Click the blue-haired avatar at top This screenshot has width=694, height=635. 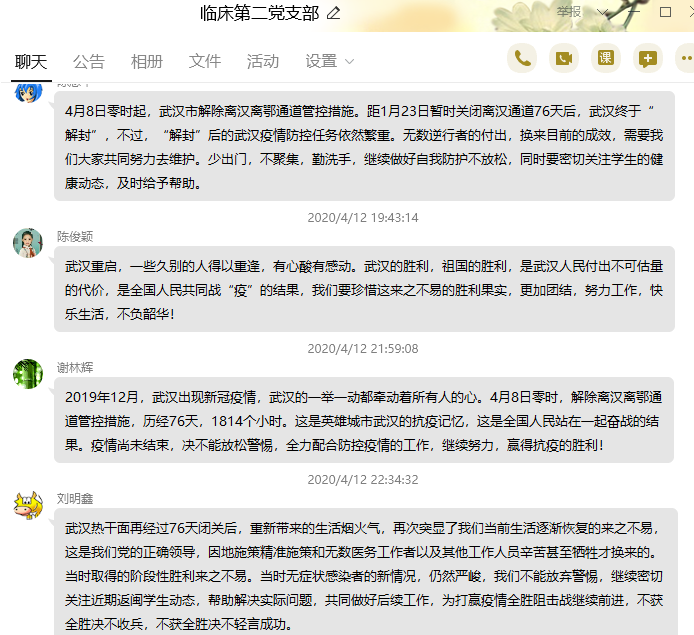click(x=28, y=94)
